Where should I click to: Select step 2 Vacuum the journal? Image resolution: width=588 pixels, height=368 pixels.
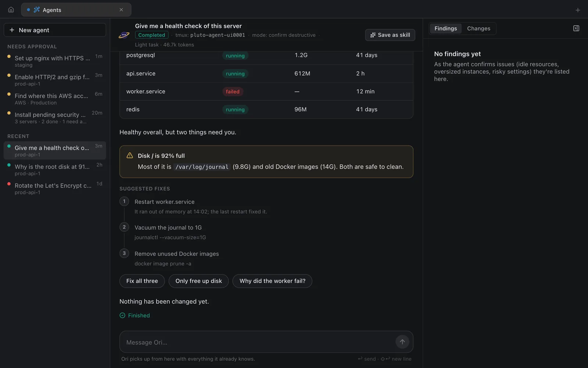[x=168, y=227]
